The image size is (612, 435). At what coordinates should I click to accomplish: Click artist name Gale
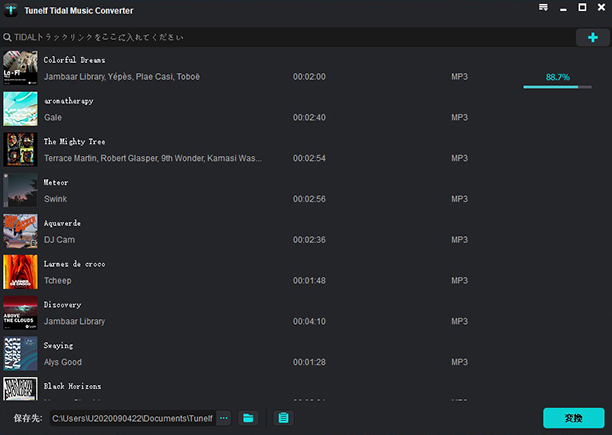pyautogui.click(x=53, y=117)
